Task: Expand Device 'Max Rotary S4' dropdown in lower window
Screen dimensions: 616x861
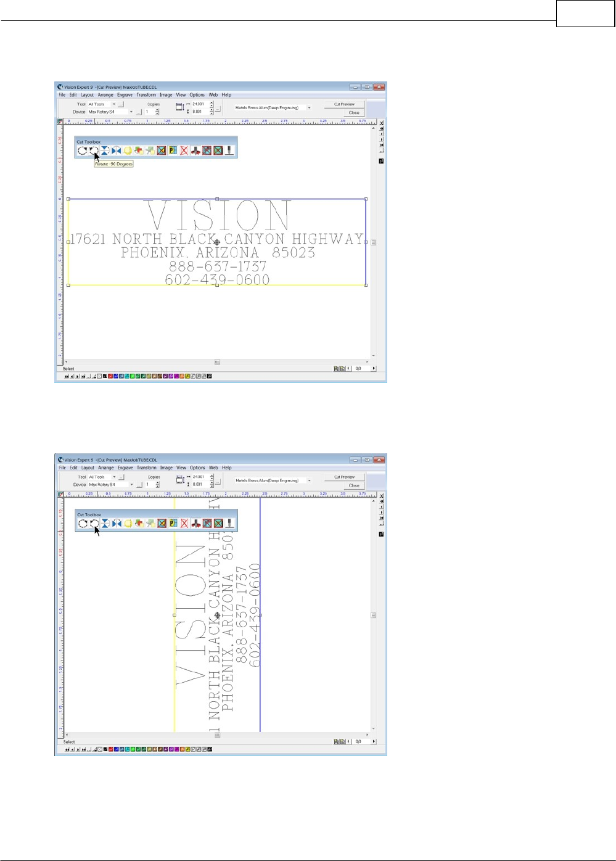Action: point(132,484)
